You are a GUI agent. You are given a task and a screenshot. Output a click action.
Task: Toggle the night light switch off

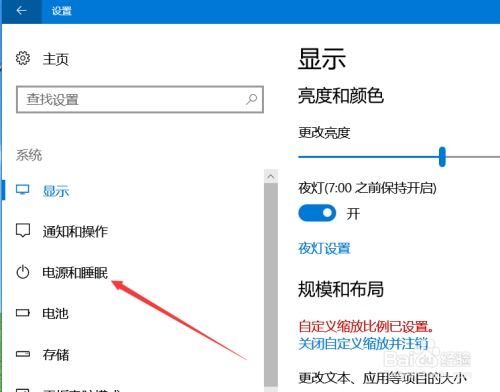tap(317, 213)
